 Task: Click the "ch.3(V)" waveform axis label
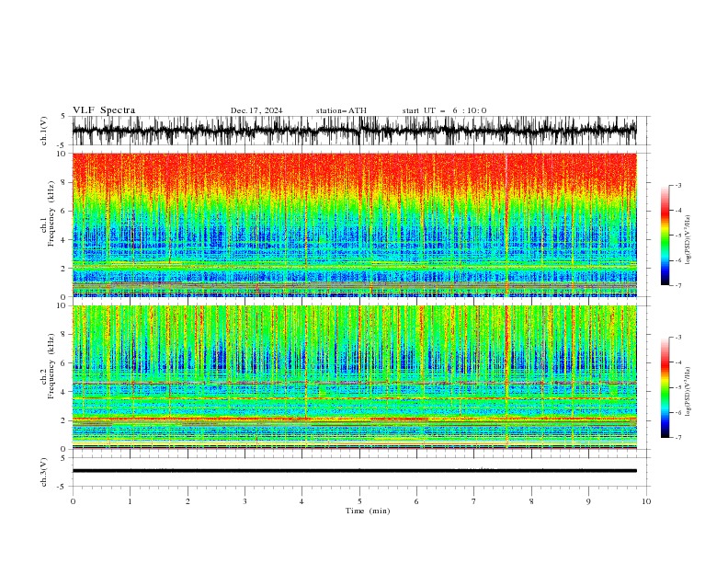(44, 472)
